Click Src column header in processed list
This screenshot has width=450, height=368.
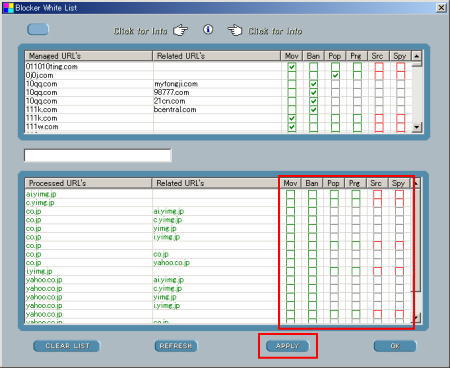coord(377,183)
